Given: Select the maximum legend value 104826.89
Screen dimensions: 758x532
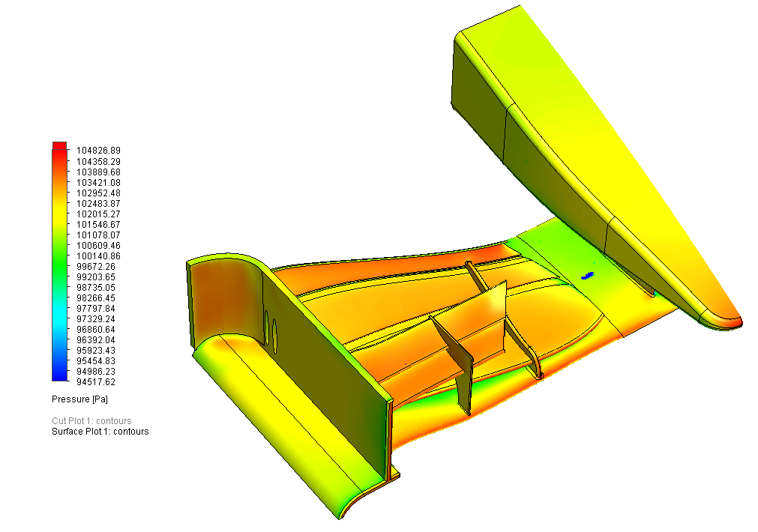Looking at the screenshot, I should (x=103, y=151).
